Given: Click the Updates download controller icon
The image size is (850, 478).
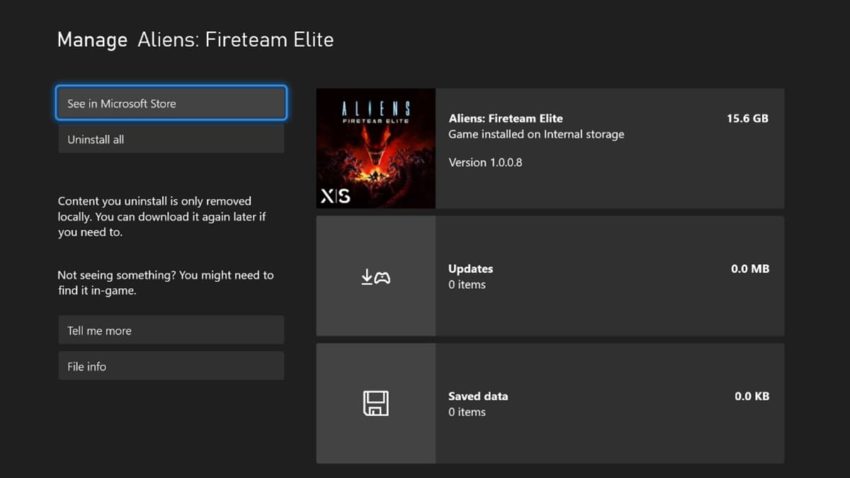Looking at the screenshot, I should click(375, 277).
